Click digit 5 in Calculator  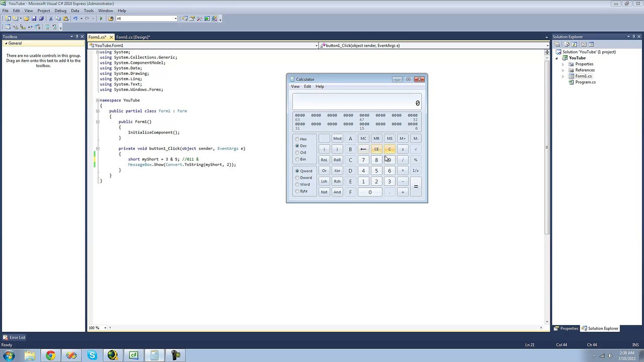[x=376, y=171]
